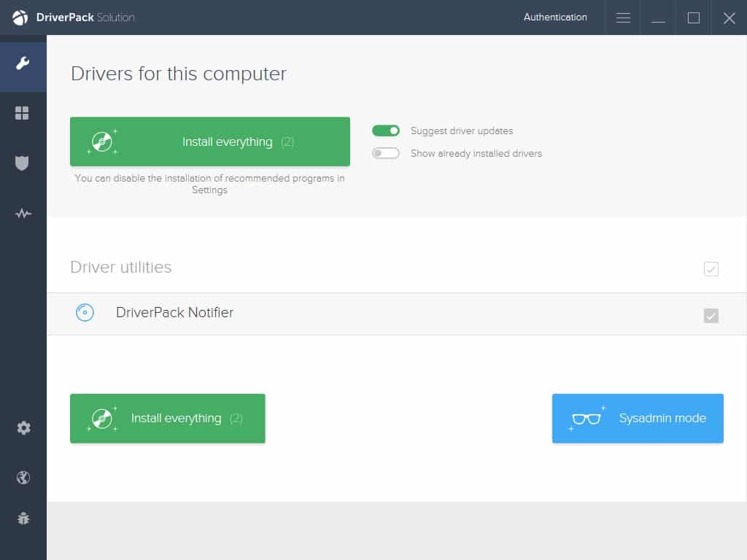This screenshot has width=747, height=560.
Task: Select the DriverPack Notifier row text
Action: 174,312
